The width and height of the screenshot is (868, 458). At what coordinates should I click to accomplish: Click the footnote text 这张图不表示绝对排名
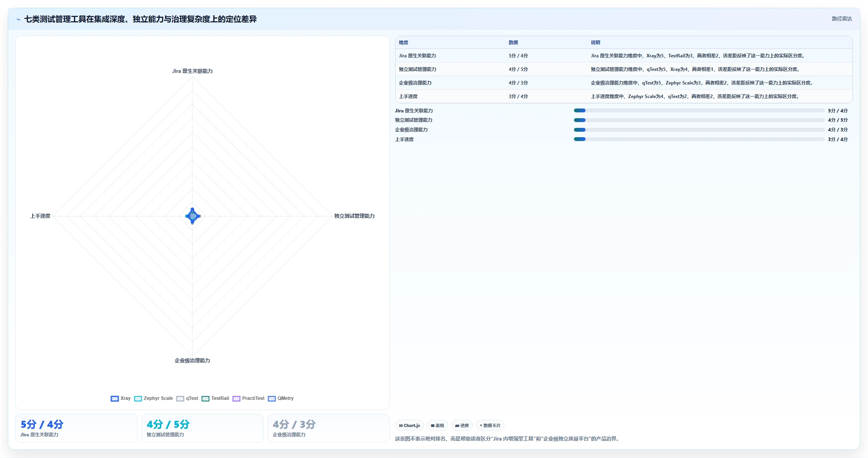[x=508, y=439]
